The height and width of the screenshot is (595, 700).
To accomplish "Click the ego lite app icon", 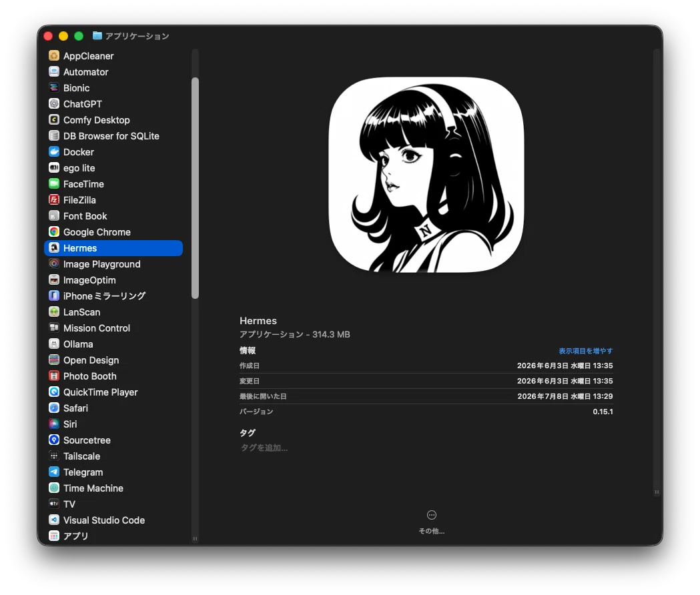I will pos(54,168).
